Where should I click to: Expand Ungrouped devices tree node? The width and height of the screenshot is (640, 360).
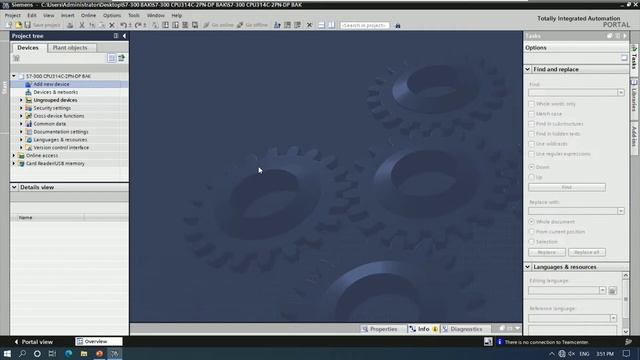21,100
